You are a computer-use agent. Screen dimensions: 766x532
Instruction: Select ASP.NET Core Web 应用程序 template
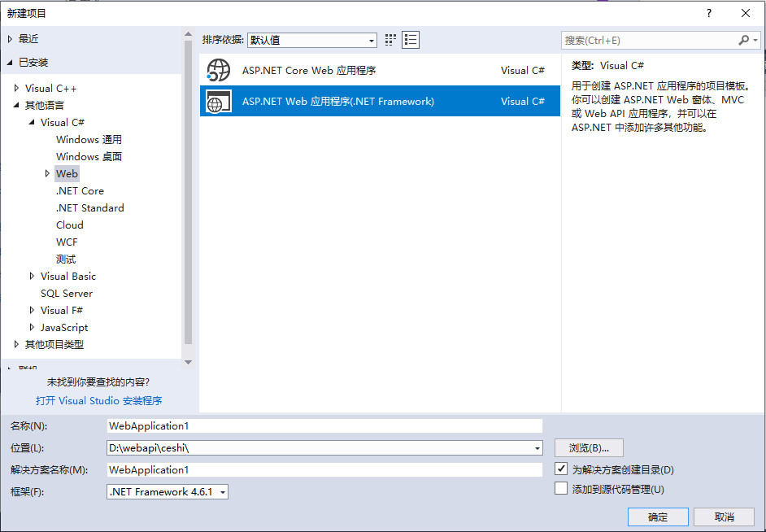(x=380, y=70)
